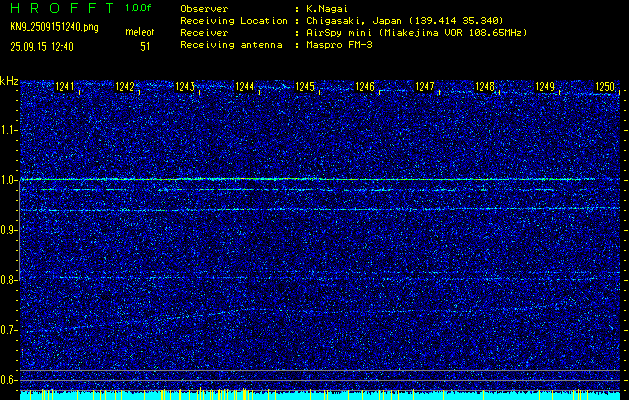Click the meteor count value 51

[145, 47]
